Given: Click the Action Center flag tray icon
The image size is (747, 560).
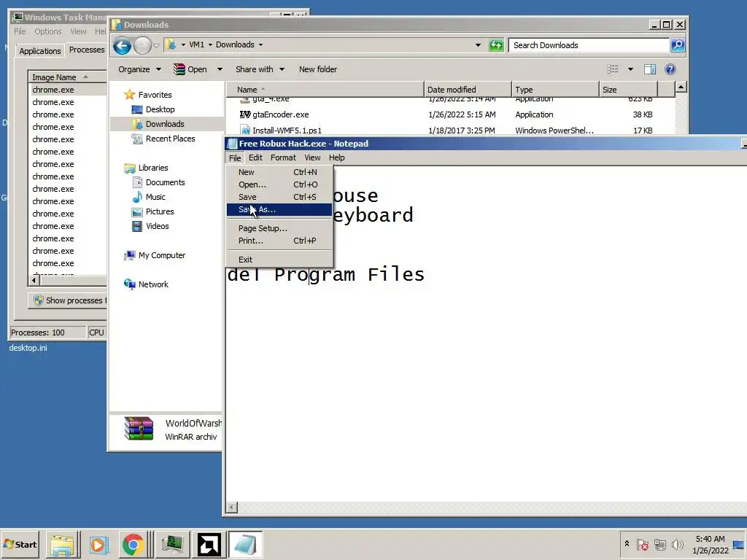Looking at the screenshot, I should 643,544.
